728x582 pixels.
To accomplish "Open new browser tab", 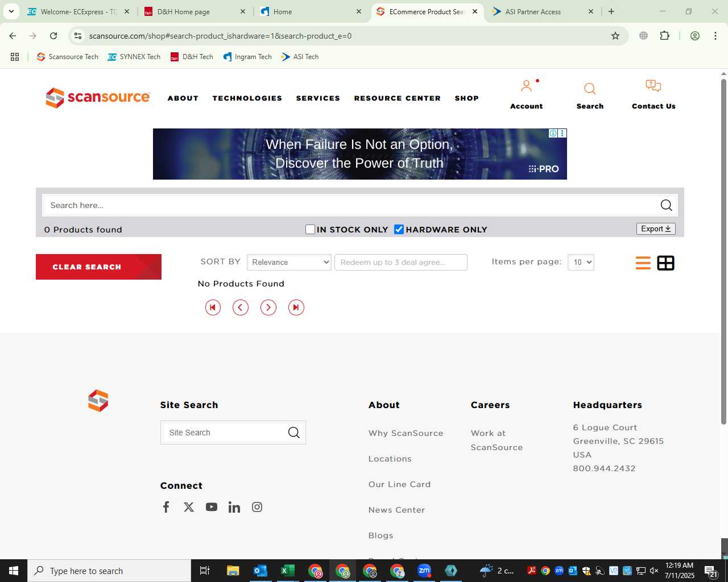I will [611, 11].
